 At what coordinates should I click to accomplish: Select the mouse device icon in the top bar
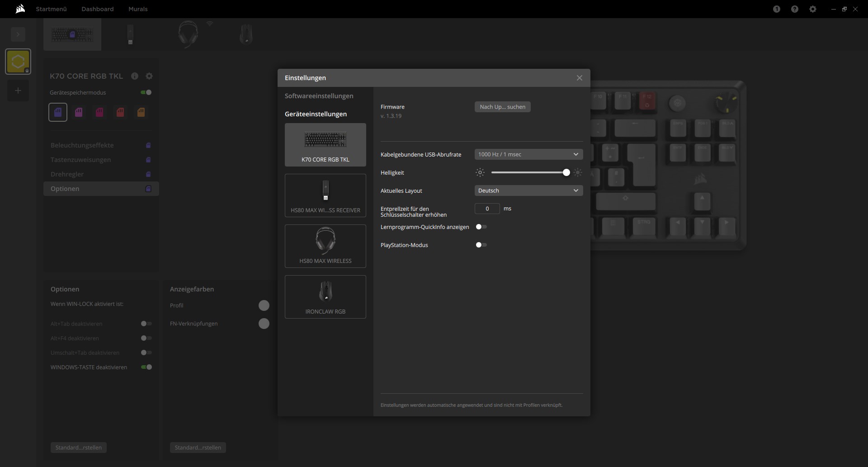click(246, 34)
